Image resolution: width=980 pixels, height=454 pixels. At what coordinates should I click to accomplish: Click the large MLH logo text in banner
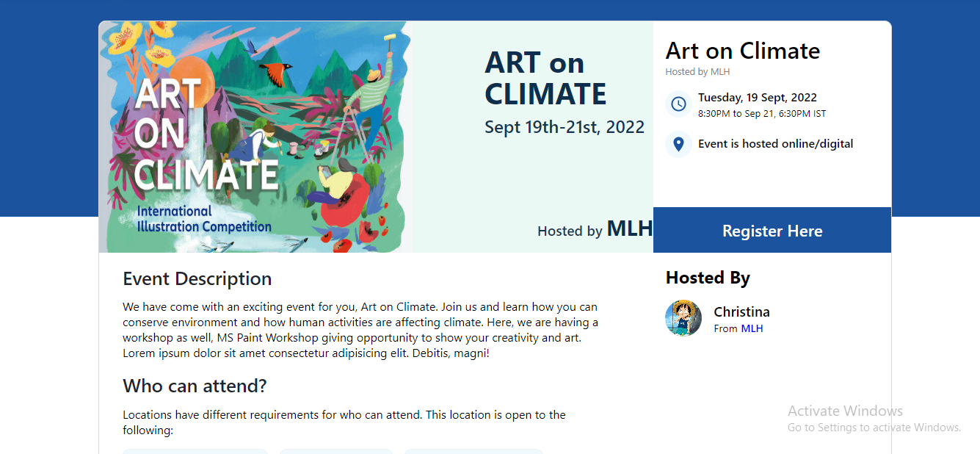click(629, 228)
